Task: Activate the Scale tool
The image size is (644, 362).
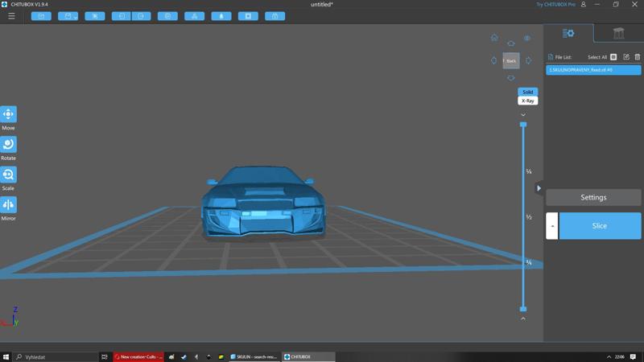Action: click(8, 175)
